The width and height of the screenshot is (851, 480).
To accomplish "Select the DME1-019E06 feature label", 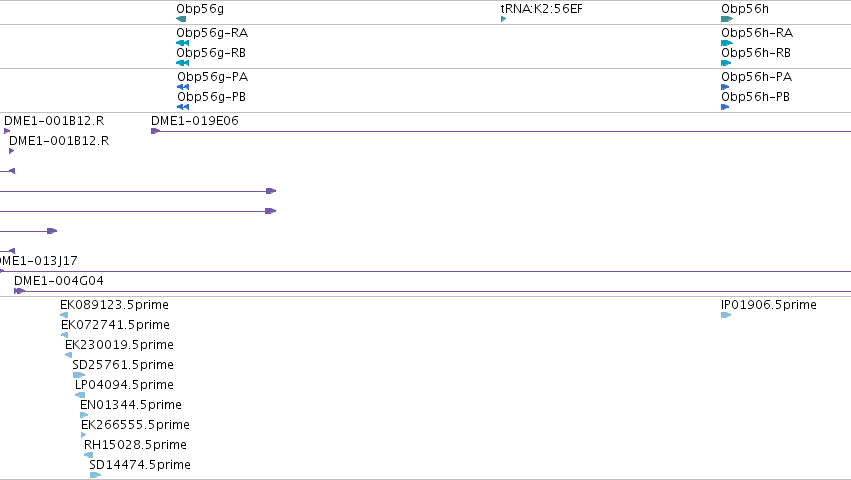I will coord(195,121).
